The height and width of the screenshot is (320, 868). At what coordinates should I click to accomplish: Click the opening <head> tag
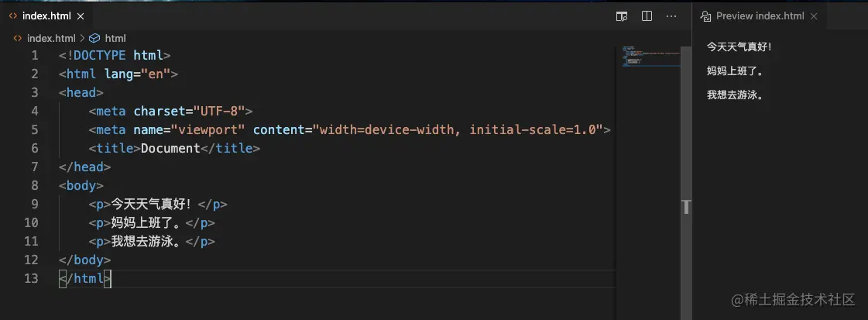[x=81, y=92]
